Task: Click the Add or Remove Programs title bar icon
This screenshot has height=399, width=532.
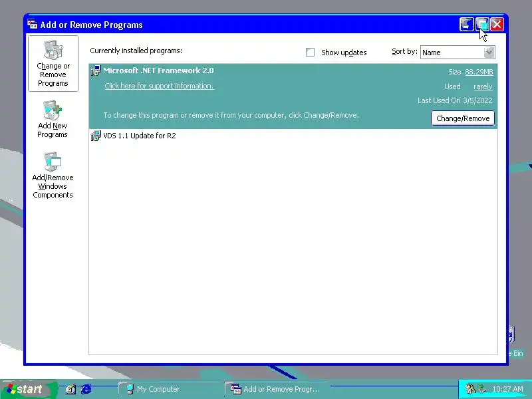Action: [32, 25]
